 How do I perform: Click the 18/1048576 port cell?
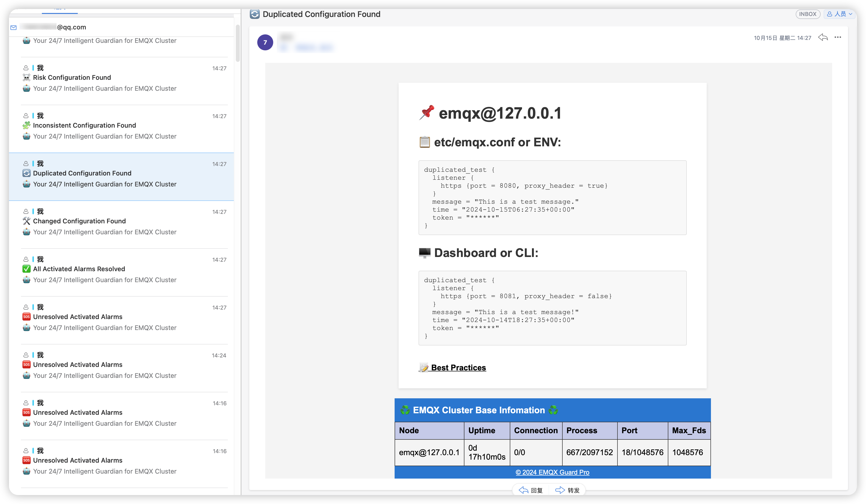click(x=642, y=452)
